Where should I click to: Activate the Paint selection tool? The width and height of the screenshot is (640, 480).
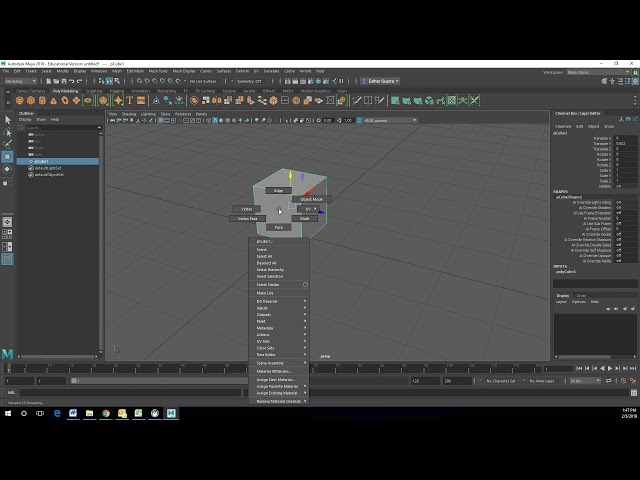point(7,144)
